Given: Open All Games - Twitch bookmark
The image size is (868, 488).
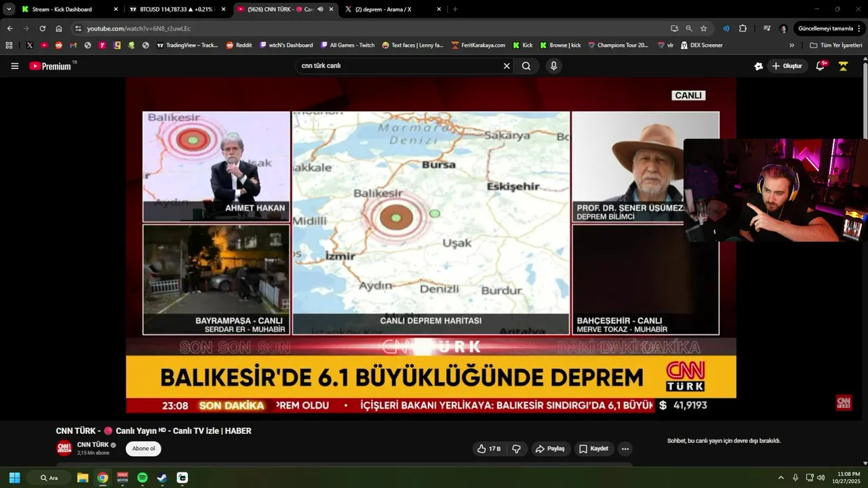Looking at the screenshot, I should [347, 45].
